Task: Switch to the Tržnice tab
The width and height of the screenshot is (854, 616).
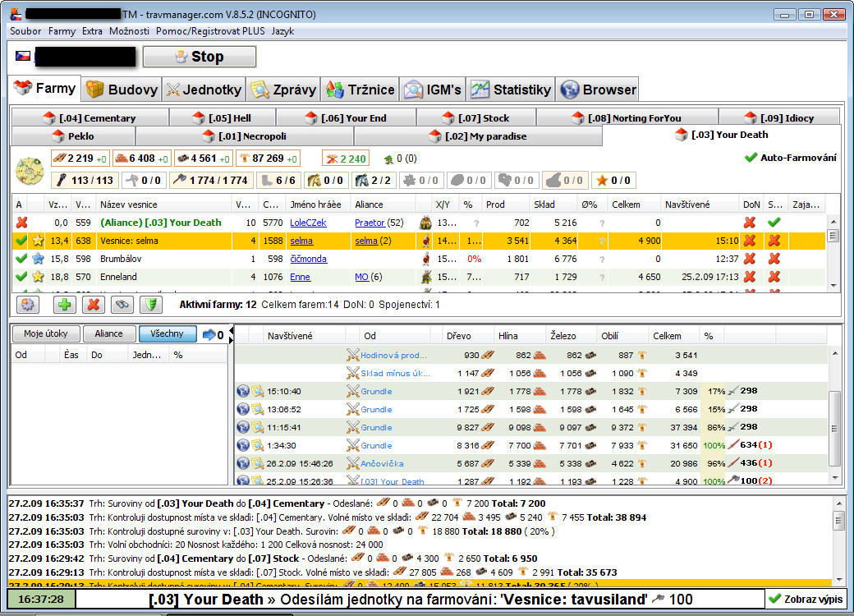Action: point(360,90)
